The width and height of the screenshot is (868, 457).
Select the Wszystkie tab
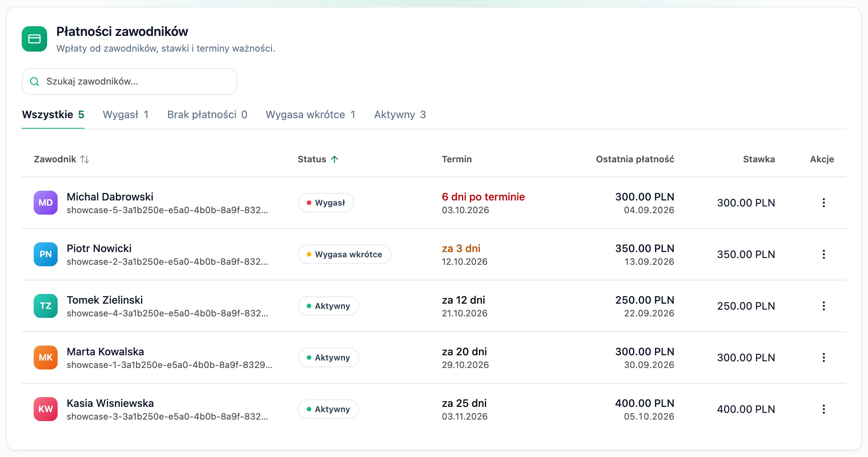tap(53, 114)
